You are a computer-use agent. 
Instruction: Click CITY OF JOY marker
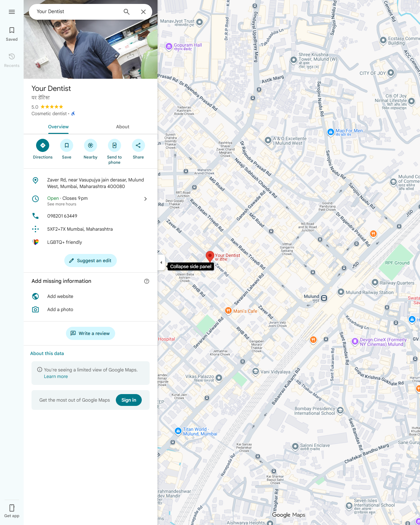point(391,73)
